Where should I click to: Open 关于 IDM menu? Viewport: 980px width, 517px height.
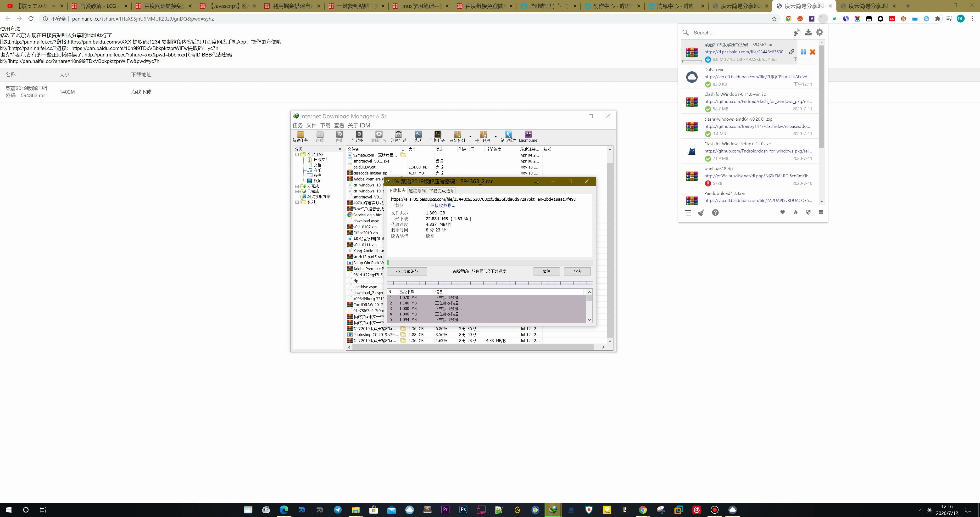[x=359, y=125]
